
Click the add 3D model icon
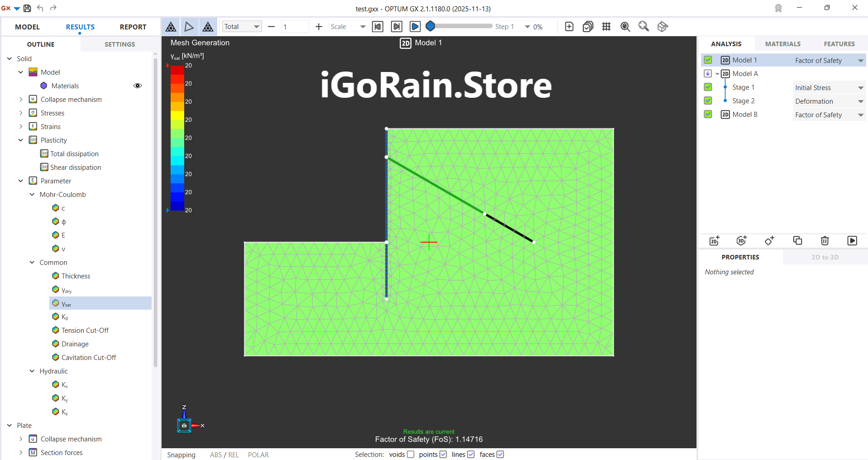click(x=741, y=241)
